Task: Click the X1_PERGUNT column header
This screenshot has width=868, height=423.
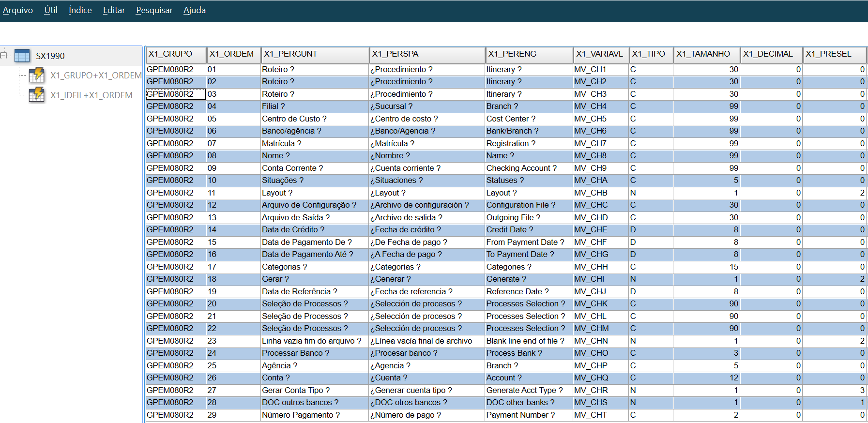Action: click(x=315, y=55)
